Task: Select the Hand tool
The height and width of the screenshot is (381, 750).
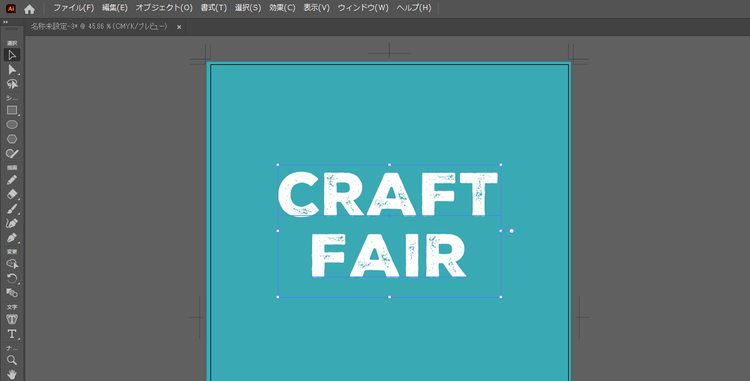Action: point(12,374)
